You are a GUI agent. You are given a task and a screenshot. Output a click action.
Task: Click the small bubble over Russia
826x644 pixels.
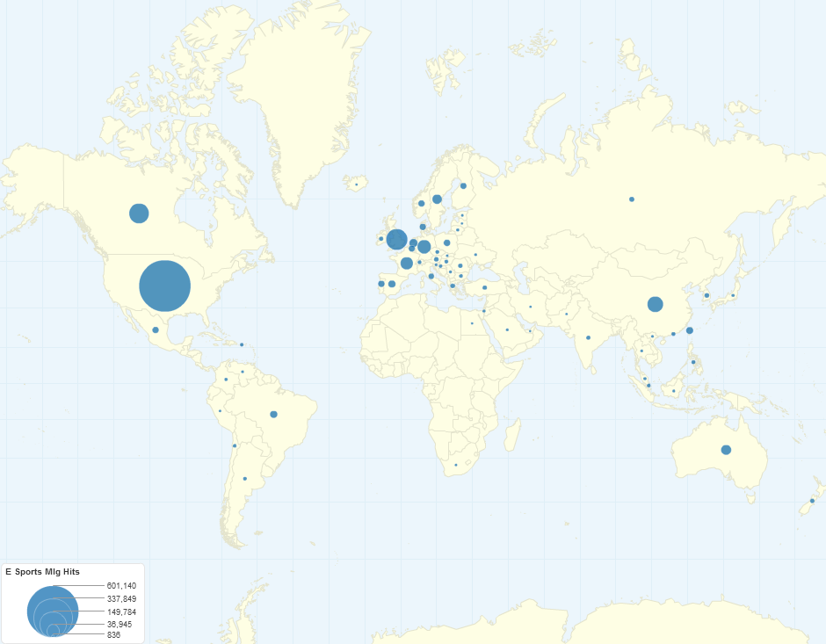coord(632,199)
